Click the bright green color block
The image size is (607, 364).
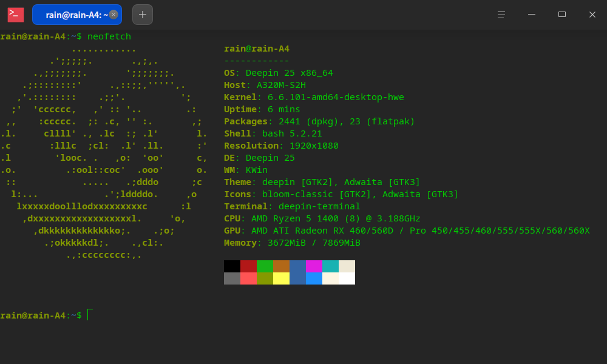(x=265, y=266)
